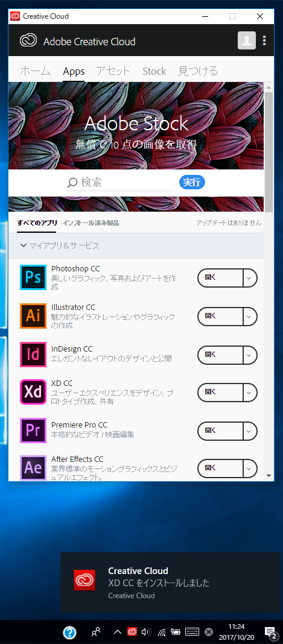Open the three-dot settings menu
Image resolution: width=283 pixels, height=644 pixels.
pos(264,40)
